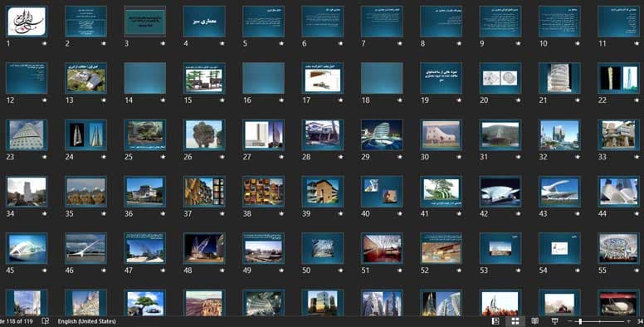Image resolution: width=644 pixels, height=327 pixels.
Task: Select slide 36 thumbnail
Action: pyautogui.click(x=145, y=192)
